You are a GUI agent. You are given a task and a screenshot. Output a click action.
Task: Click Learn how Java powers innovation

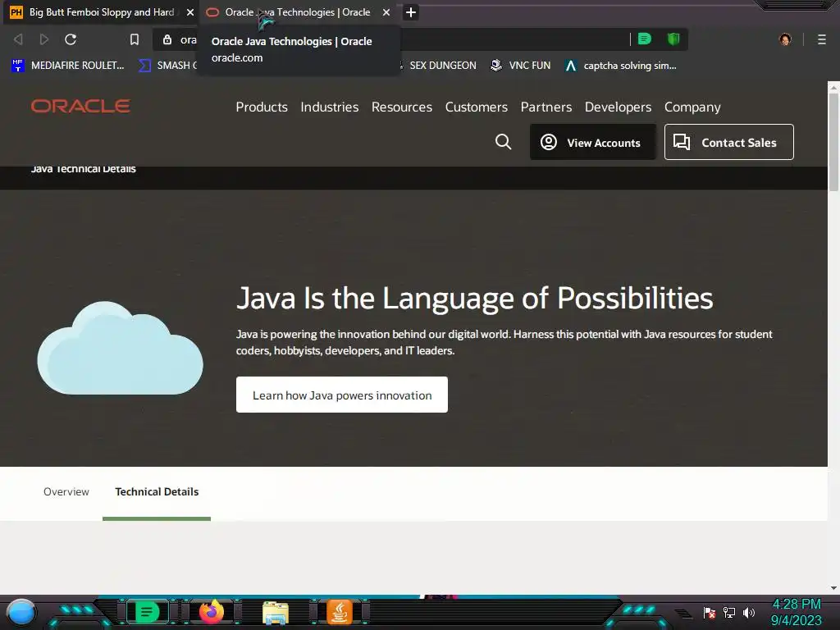click(x=342, y=395)
